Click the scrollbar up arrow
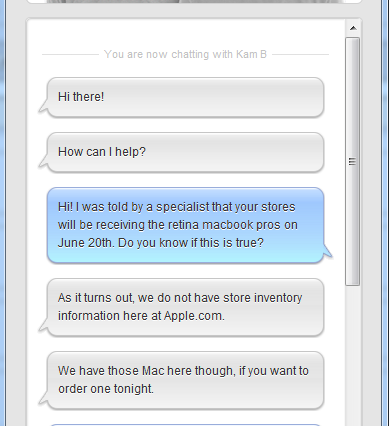 click(353, 28)
